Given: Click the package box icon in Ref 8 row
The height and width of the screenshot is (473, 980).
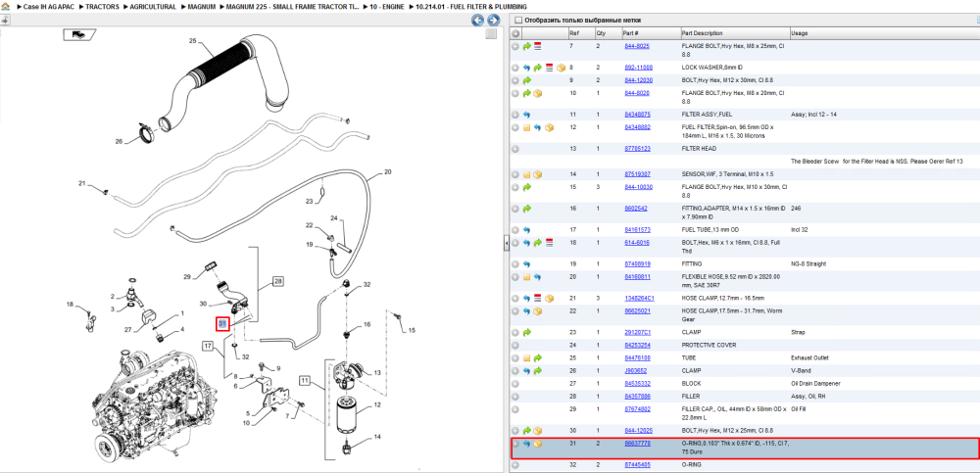Looking at the screenshot, I should tap(561, 67).
